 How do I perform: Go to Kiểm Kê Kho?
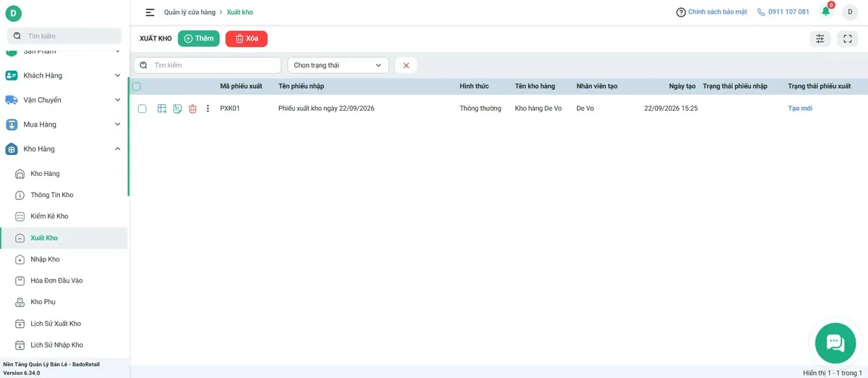64,217
